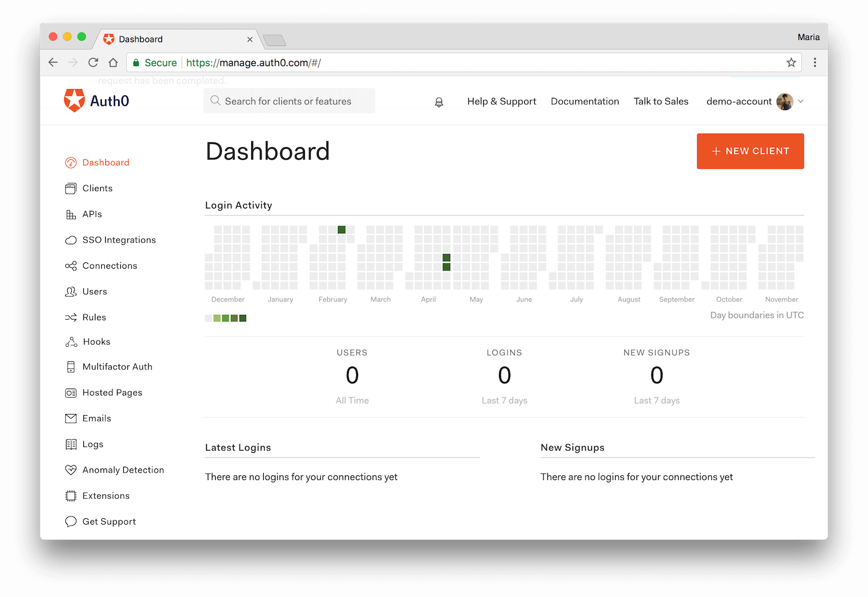Click the Extensions chip icon
This screenshot has height=597, width=868.
(71, 496)
